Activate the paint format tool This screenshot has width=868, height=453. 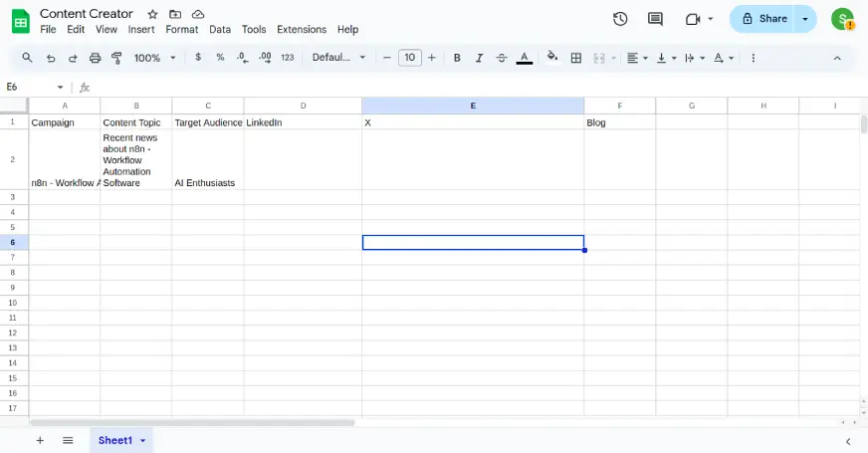116,58
